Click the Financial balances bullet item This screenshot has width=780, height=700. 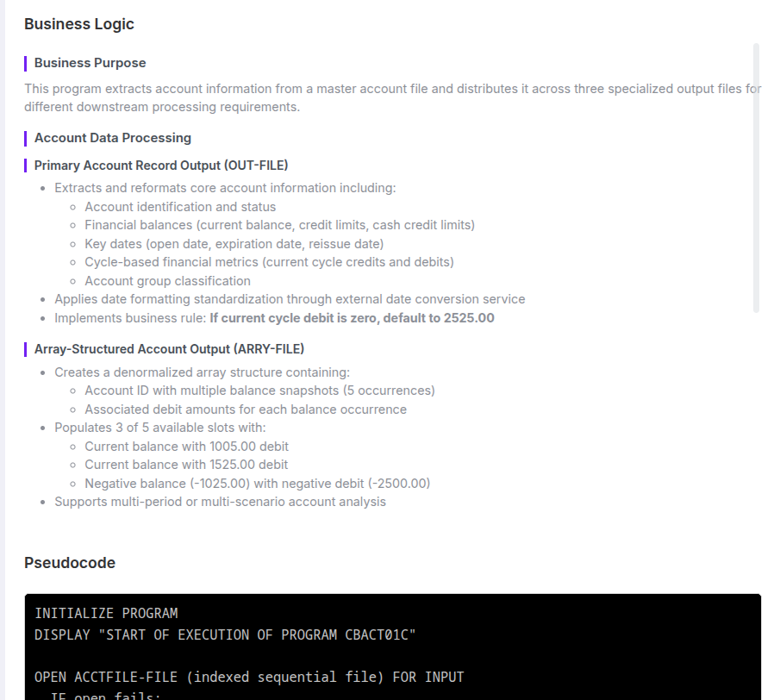point(279,225)
